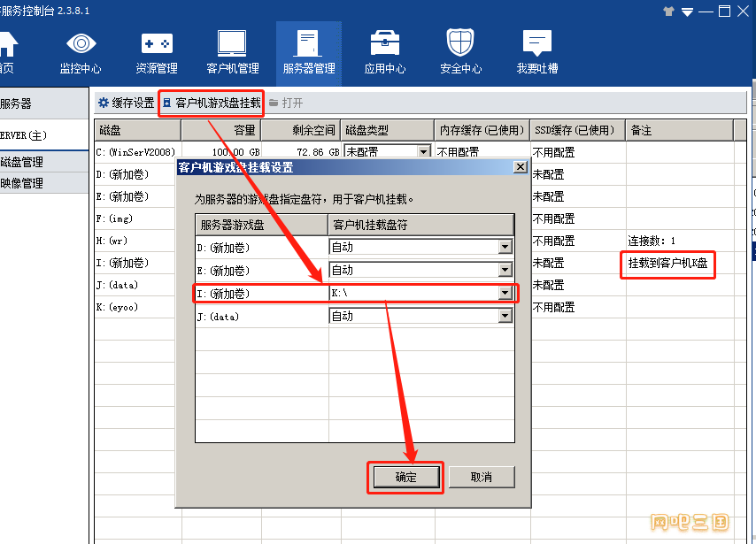Select the 服务器管理 server management tab
This screenshot has width=756, height=544.
click(309, 53)
